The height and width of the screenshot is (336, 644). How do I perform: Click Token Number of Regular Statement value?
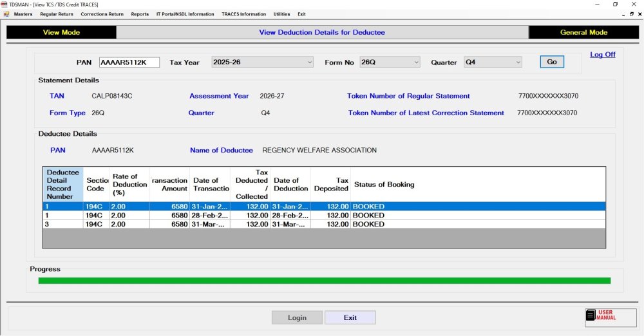click(x=548, y=96)
